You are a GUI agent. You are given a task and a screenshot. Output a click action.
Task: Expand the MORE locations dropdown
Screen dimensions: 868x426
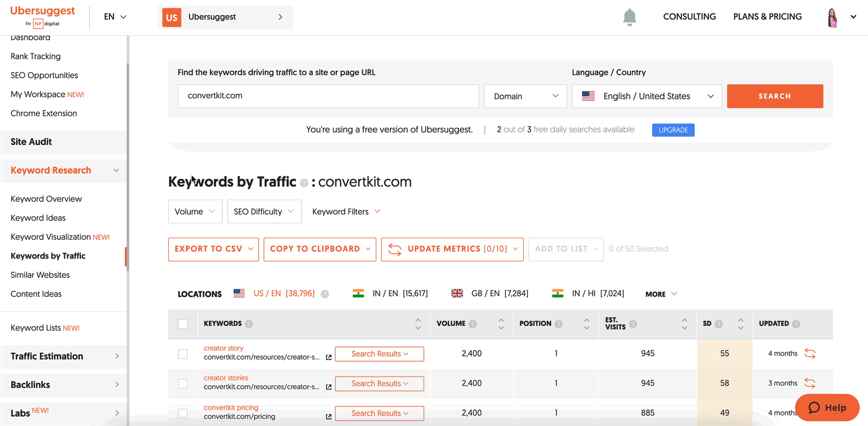pyautogui.click(x=661, y=294)
